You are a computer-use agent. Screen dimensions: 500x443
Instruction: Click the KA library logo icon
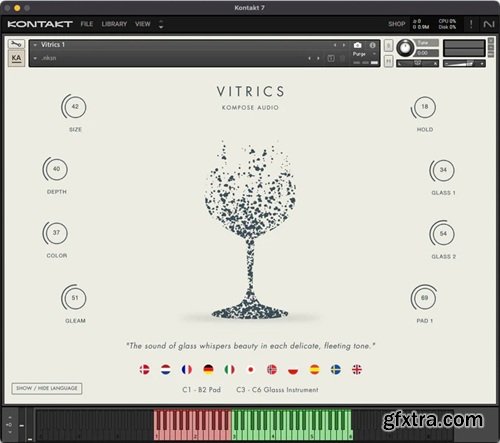point(16,58)
